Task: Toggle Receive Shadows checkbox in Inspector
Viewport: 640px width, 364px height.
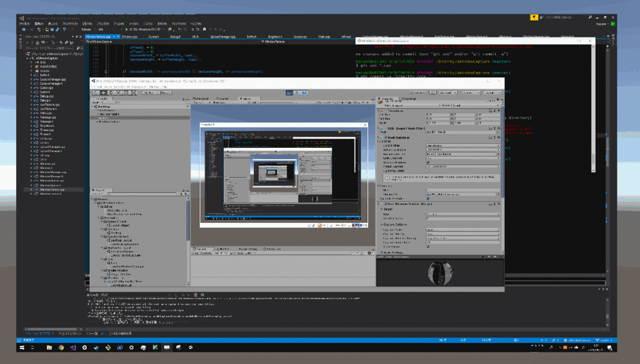Action: [427, 162]
